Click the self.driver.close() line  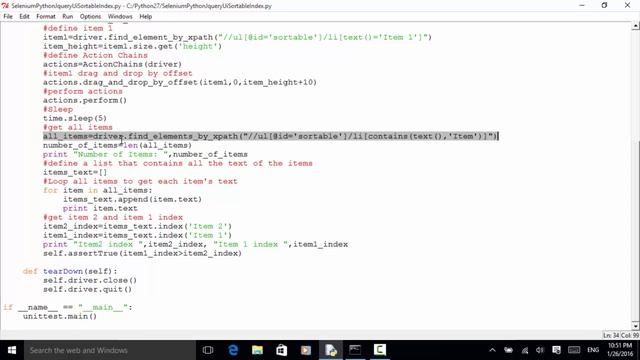point(90,280)
